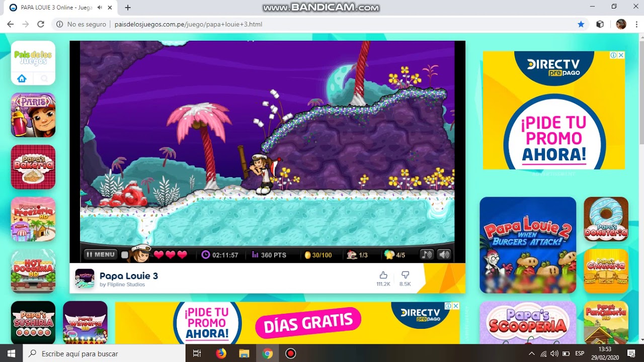The height and width of the screenshot is (362, 644).
Task: Open the taskbar clock showing 13:53
Action: 605,353
